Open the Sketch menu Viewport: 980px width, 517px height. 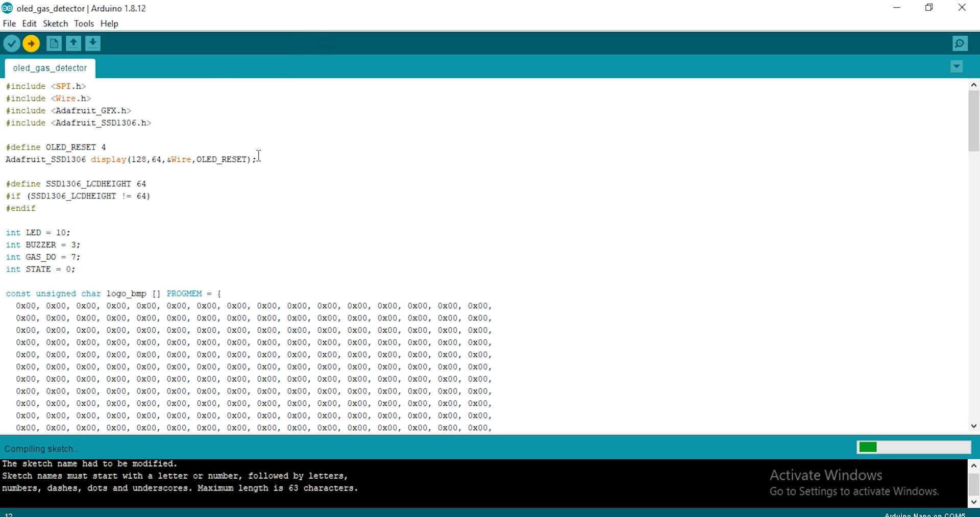55,23
